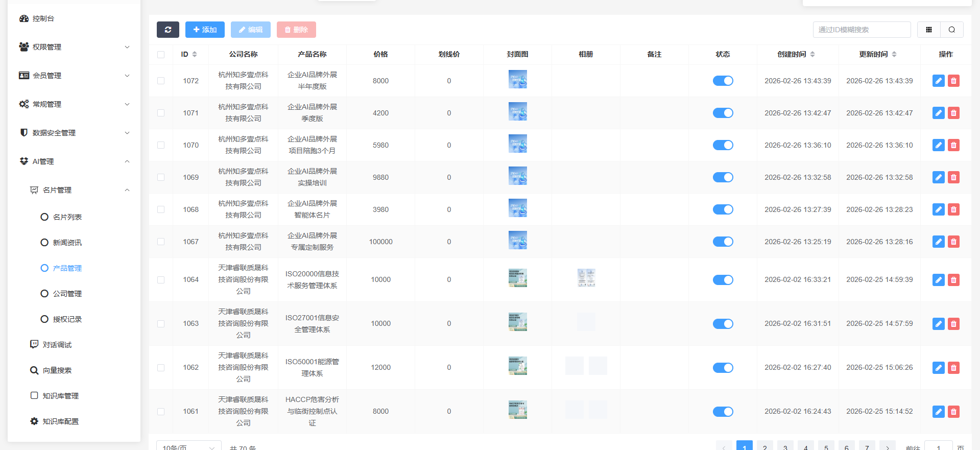Viewport: 980px width, 450px height.
Task: Open 名片列表 in the sidebar
Action: (67, 217)
